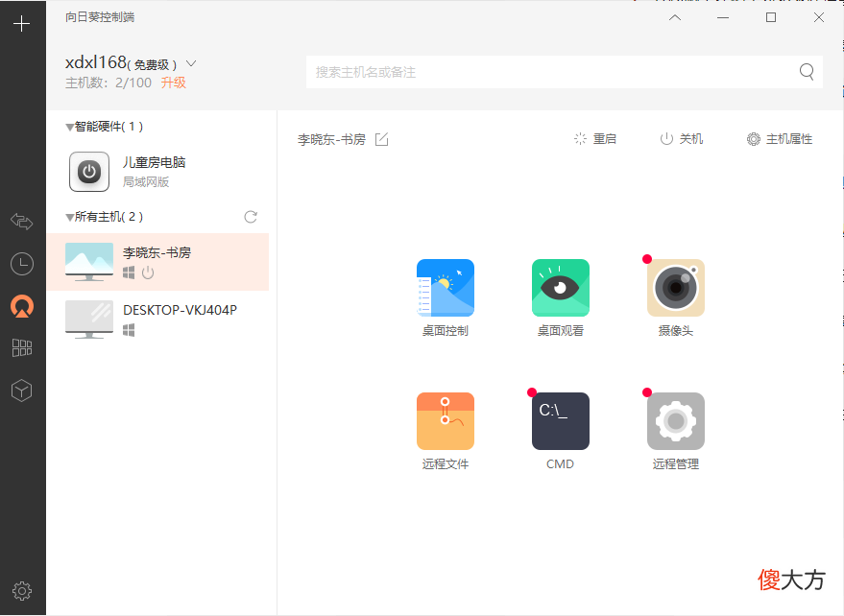Select the 李晓东-书房 host row
Screen dimensions: 844x616
[x=157, y=262]
